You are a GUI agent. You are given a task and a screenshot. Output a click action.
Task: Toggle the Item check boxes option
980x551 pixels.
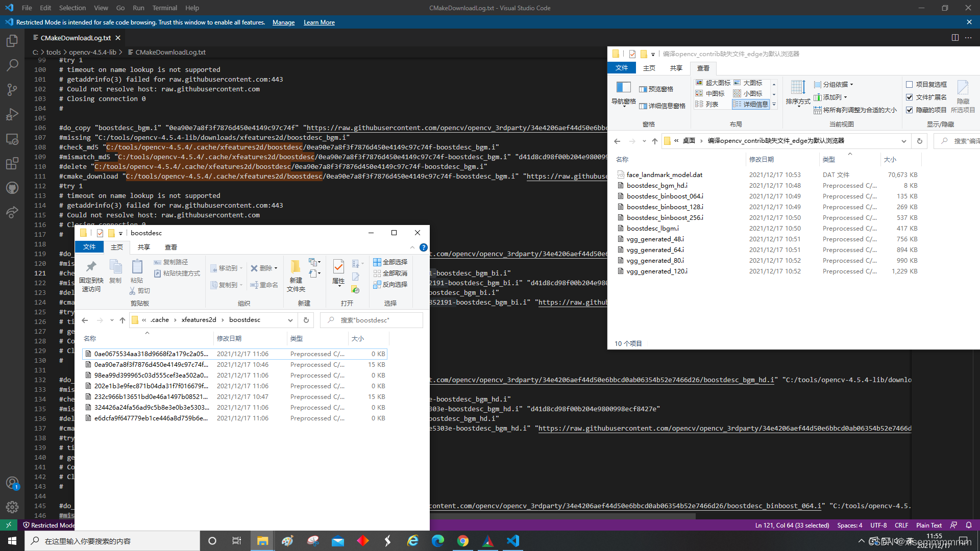coord(926,84)
